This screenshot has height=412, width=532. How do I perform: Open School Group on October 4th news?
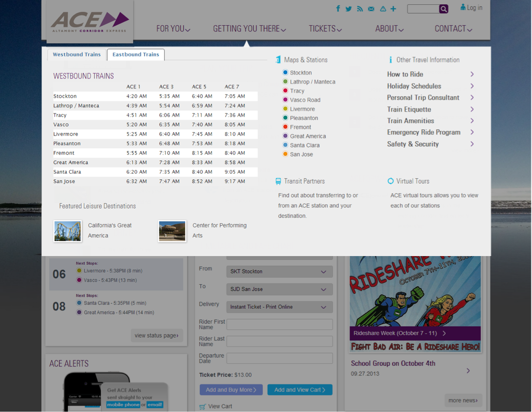point(393,363)
